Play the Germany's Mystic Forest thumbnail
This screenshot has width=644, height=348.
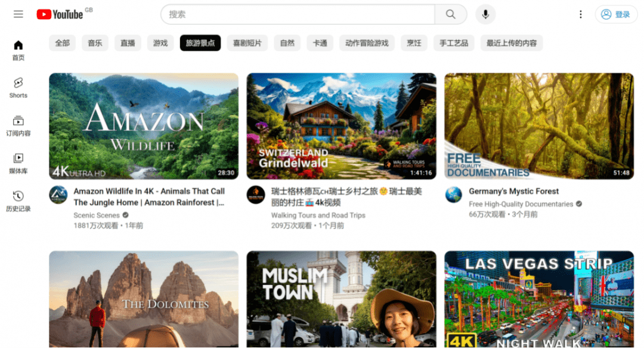[539, 126]
